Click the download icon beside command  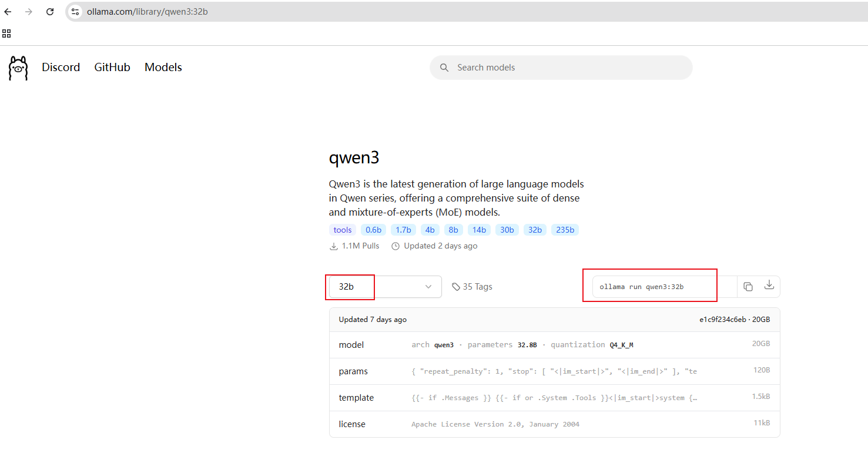[769, 285]
